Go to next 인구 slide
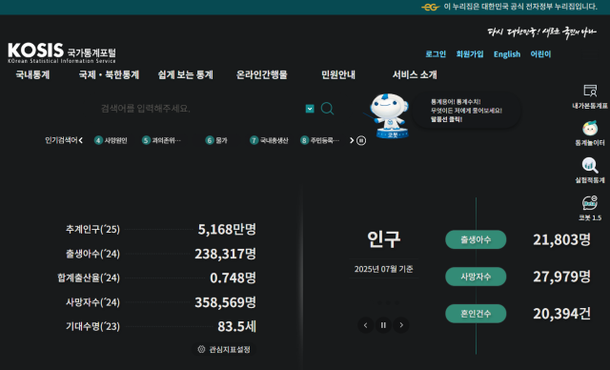Image resolution: width=610 pixels, height=370 pixels. (x=401, y=325)
